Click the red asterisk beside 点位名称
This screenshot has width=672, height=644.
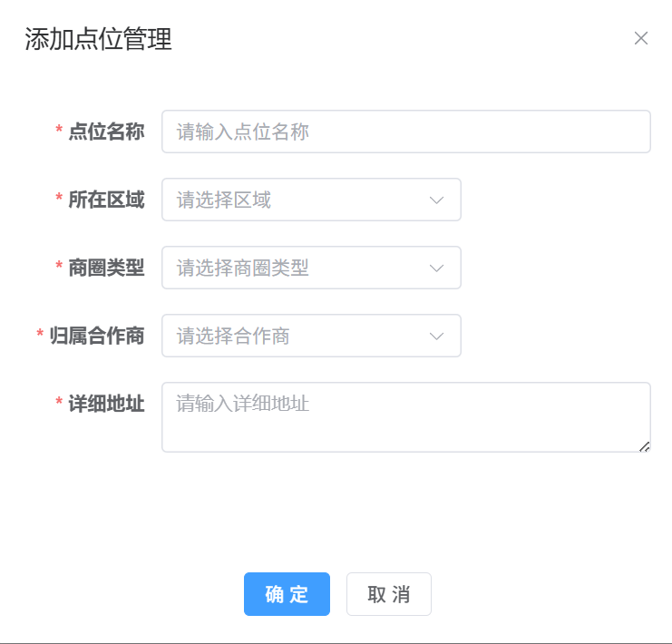coord(59,132)
